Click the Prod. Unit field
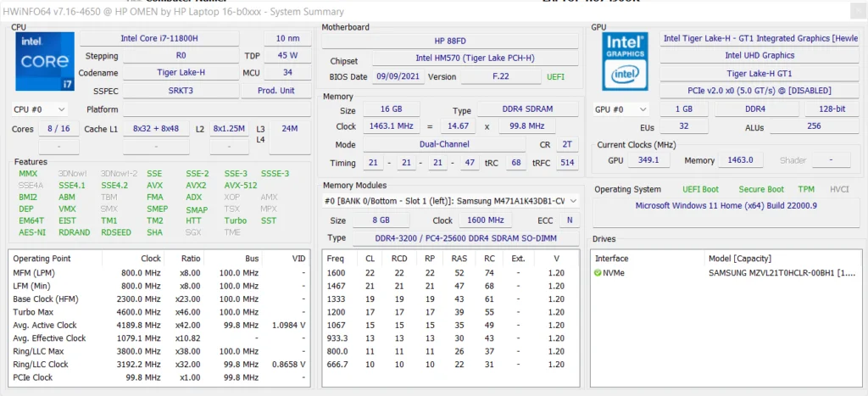Viewport: 868px width, 396px height. click(x=276, y=90)
